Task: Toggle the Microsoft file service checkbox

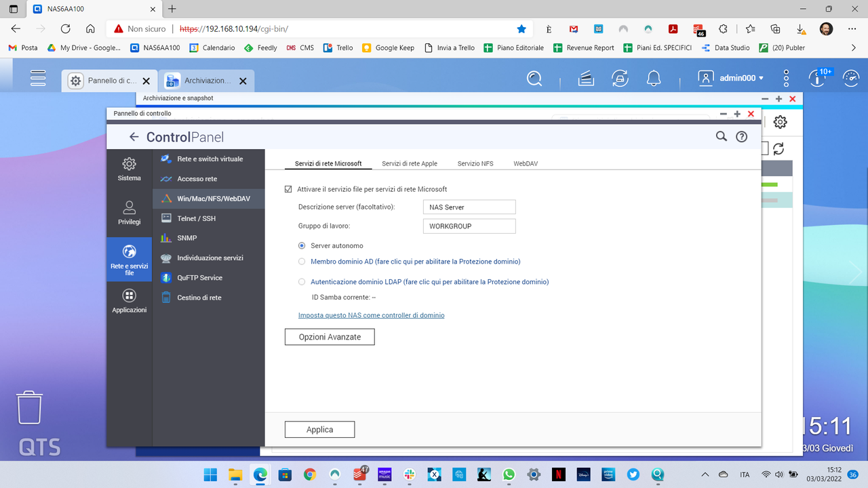Action: pyautogui.click(x=288, y=189)
